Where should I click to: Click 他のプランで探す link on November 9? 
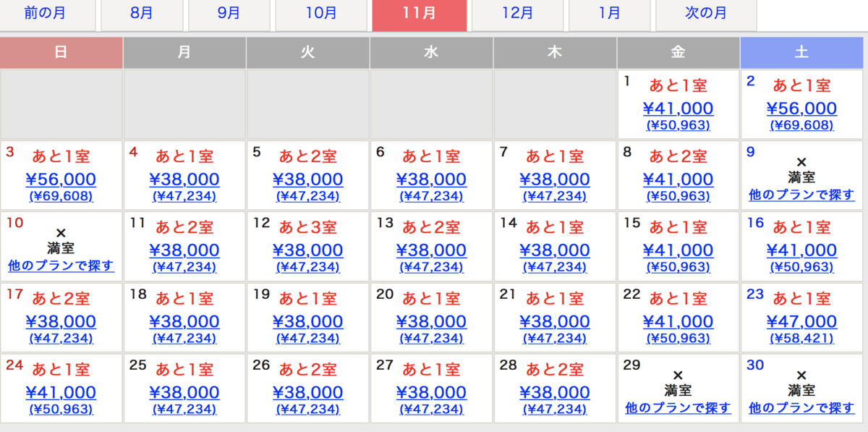[801, 195]
